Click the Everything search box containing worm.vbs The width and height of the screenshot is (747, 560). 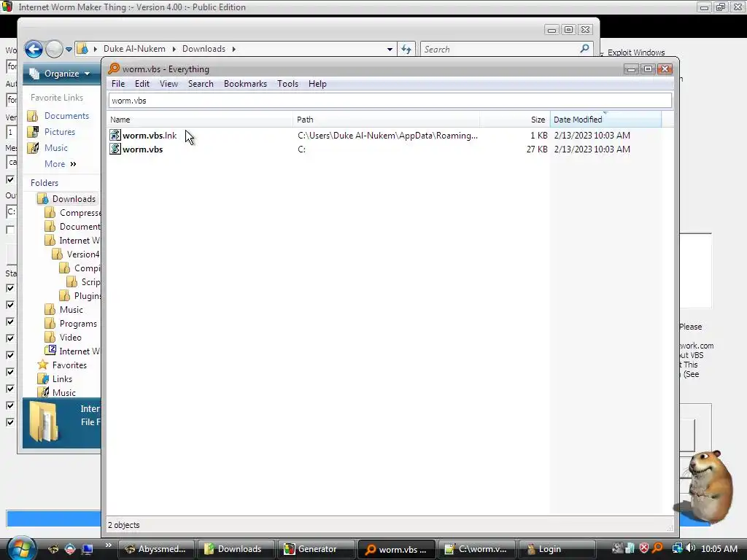click(x=390, y=101)
